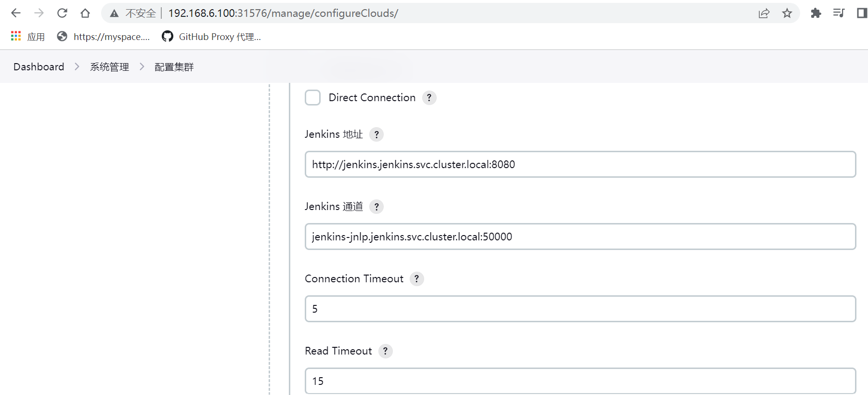This screenshot has height=395, width=868.
Task: Click the share page icon in address bar
Action: click(x=764, y=13)
